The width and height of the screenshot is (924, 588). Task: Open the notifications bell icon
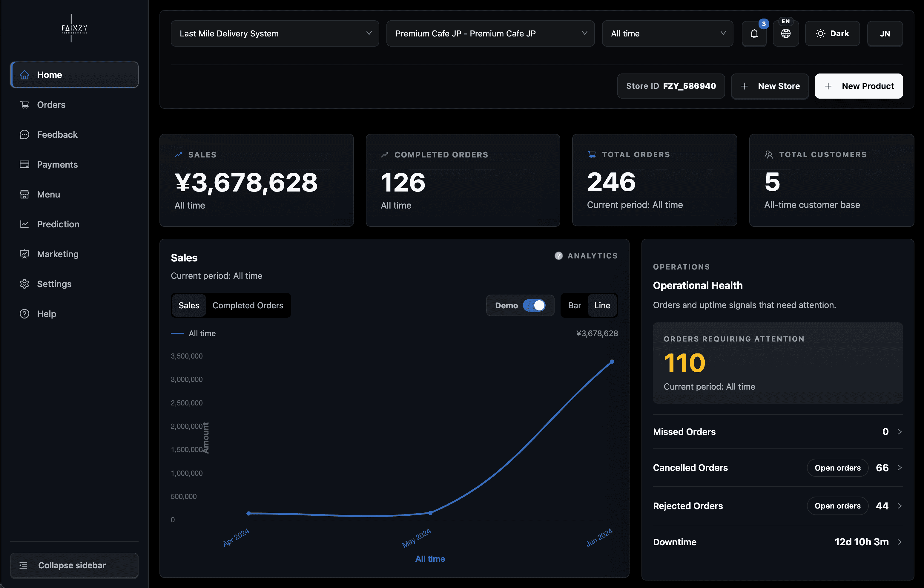click(754, 33)
